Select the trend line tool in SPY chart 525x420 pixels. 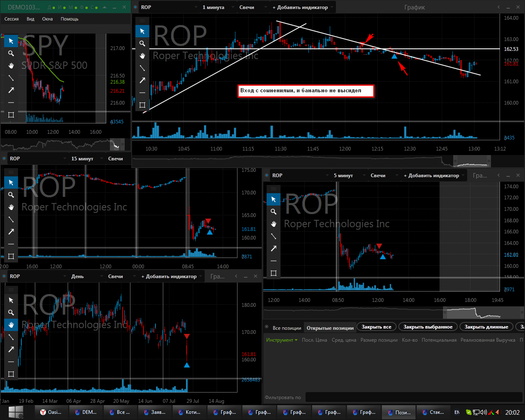11,78
